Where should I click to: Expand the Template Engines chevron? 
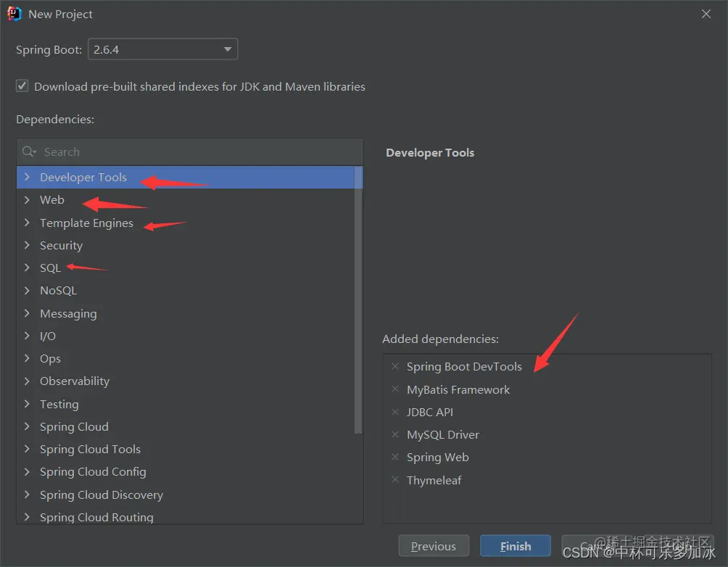point(27,223)
